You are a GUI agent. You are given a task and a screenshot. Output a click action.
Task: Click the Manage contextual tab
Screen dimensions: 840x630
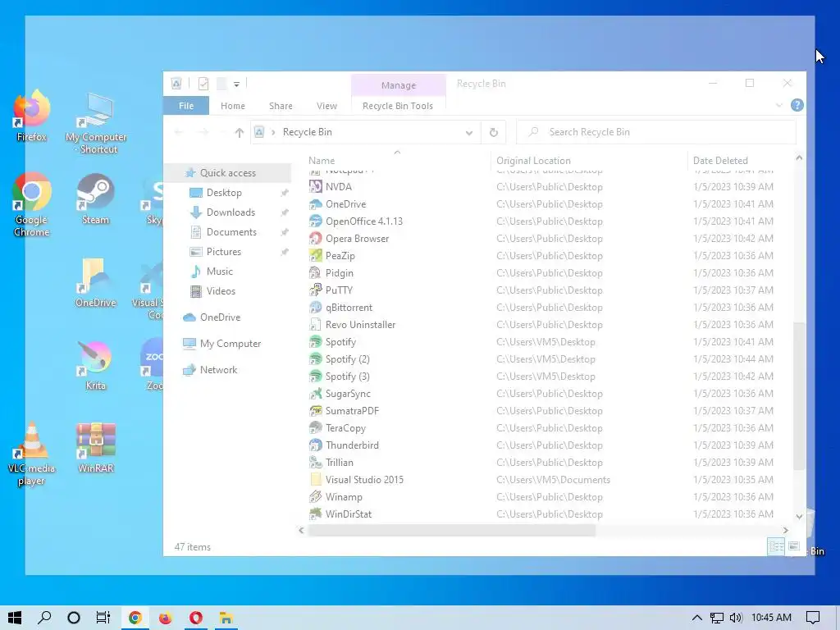398,85
